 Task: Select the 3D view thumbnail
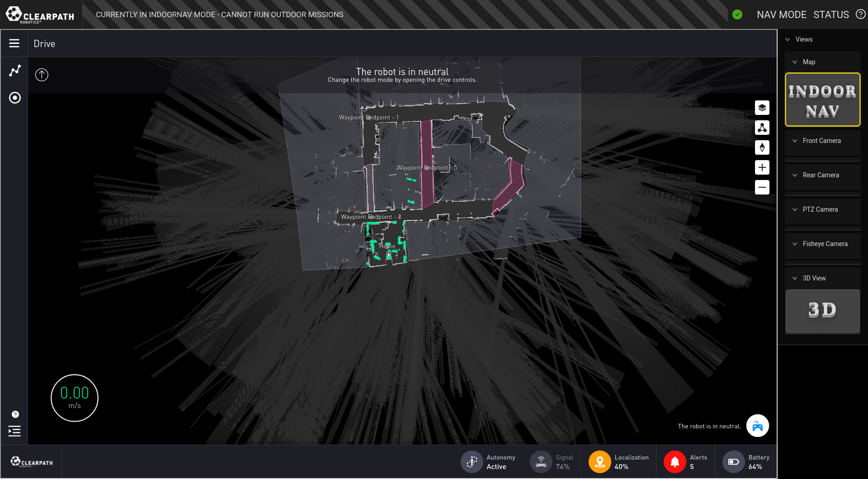click(x=822, y=311)
